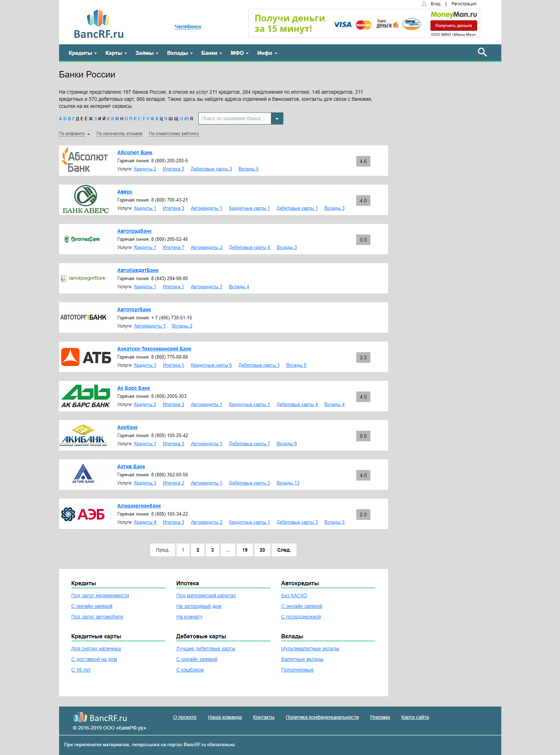Expand the Карты navigation menu

[x=116, y=53]
